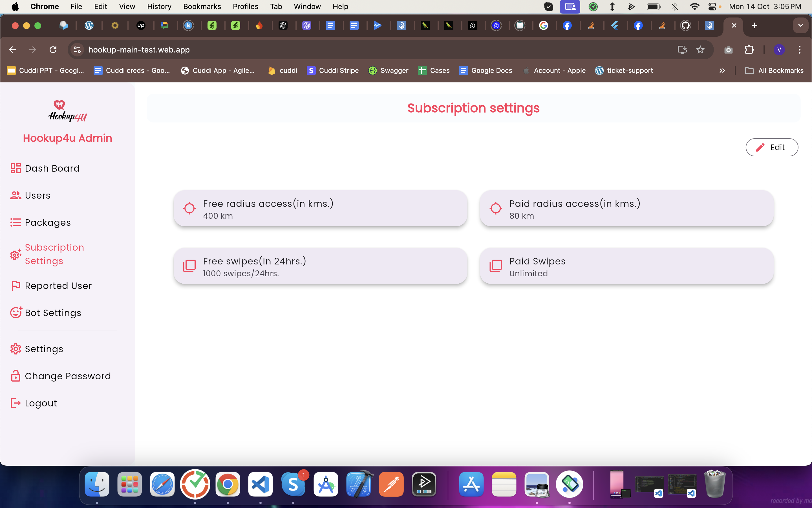Screen dimensions: 812x508
Task: Click the Reported User flag icon
Action: [16, 286]
